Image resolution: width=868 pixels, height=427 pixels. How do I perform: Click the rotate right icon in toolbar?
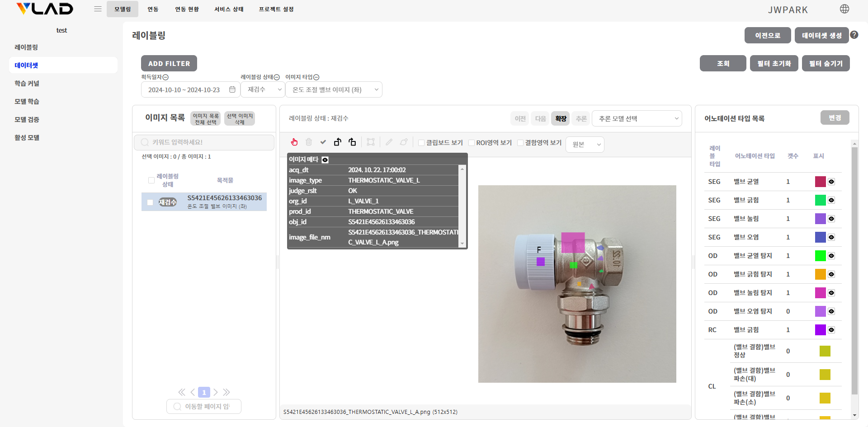(x=352, y=142)
